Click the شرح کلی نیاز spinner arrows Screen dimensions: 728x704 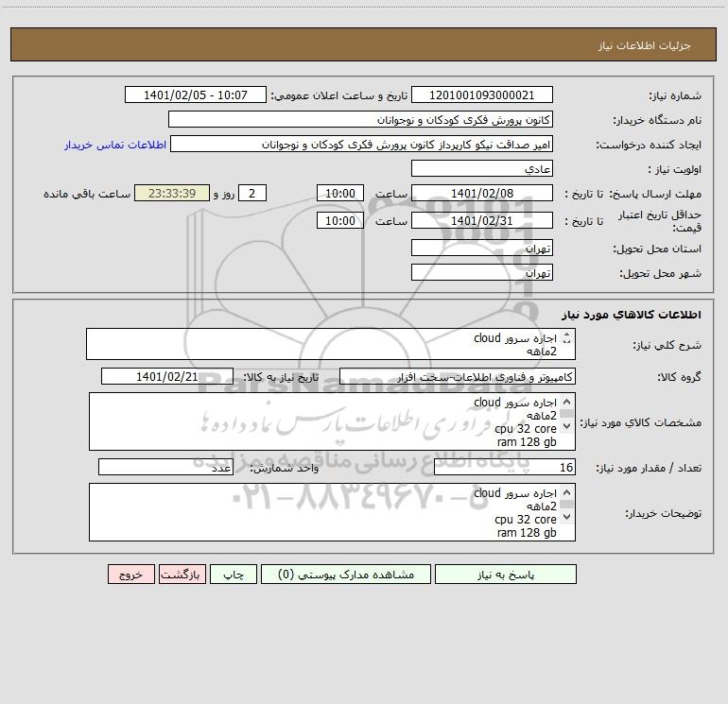[x=566, y=339]
